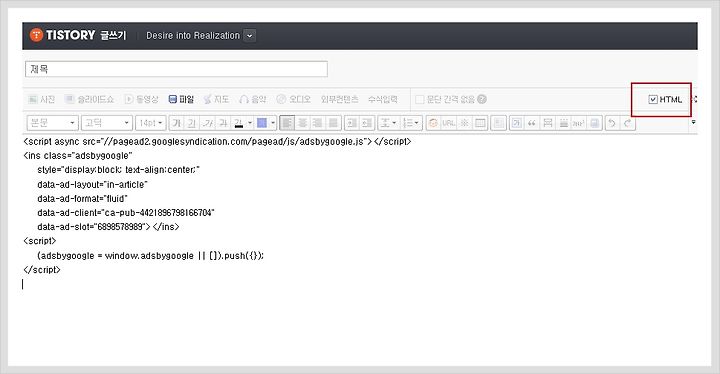Open 수식입력 formula input option
Image resolution: width=720 pixels, height=374 pixels.
(x=382, y=99)
